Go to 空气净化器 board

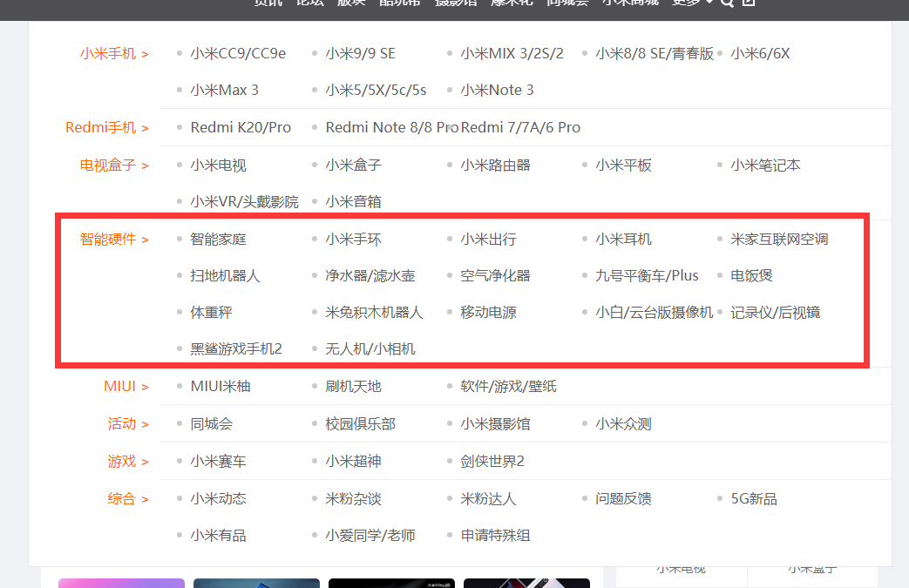point(496,276)
